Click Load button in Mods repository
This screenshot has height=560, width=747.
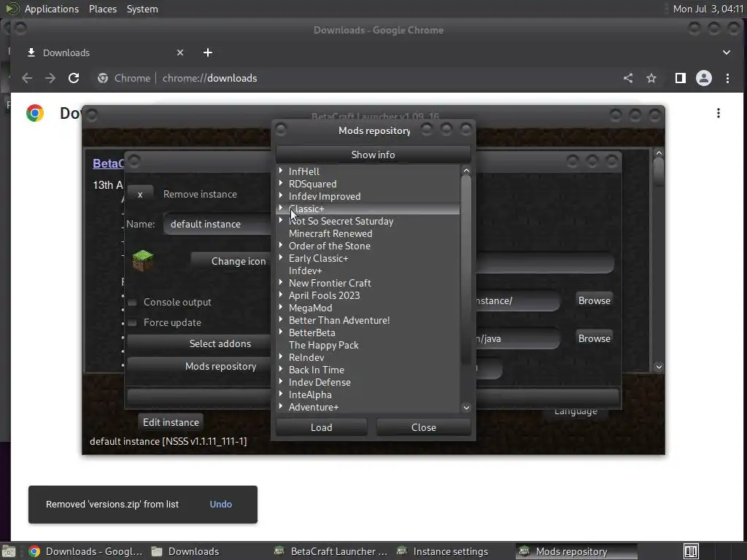(x=322, y=427)
